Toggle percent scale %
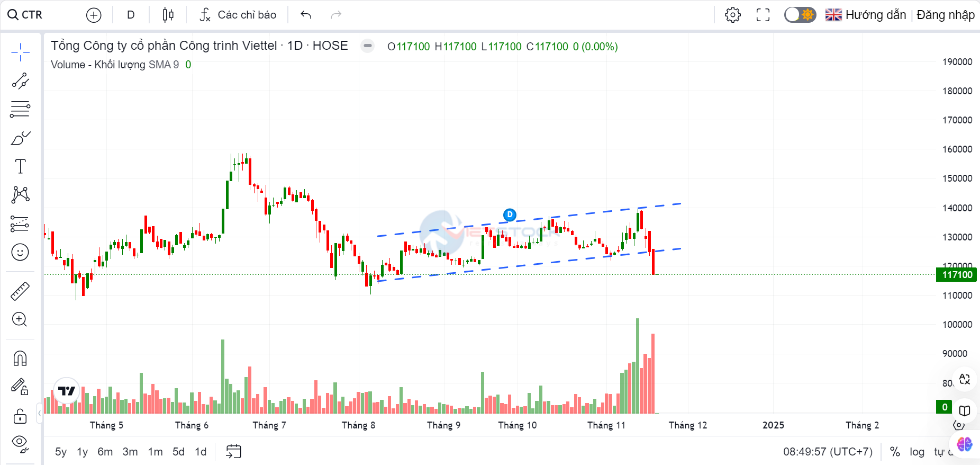 click(x=895, y=452)
